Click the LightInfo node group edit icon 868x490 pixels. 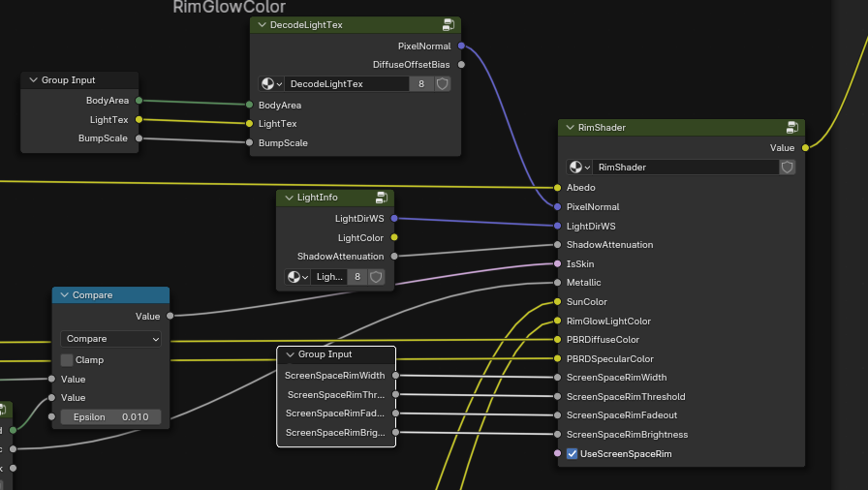[382, 198]
